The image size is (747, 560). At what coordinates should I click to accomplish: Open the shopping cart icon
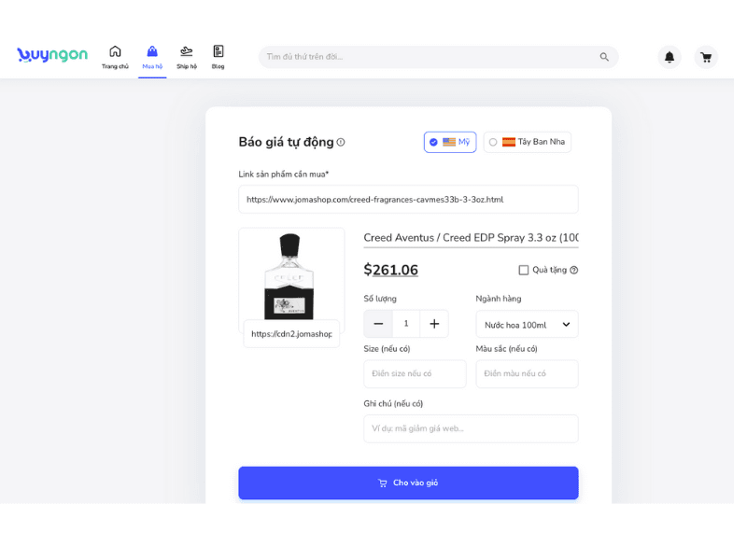click(x=706, y=57)
